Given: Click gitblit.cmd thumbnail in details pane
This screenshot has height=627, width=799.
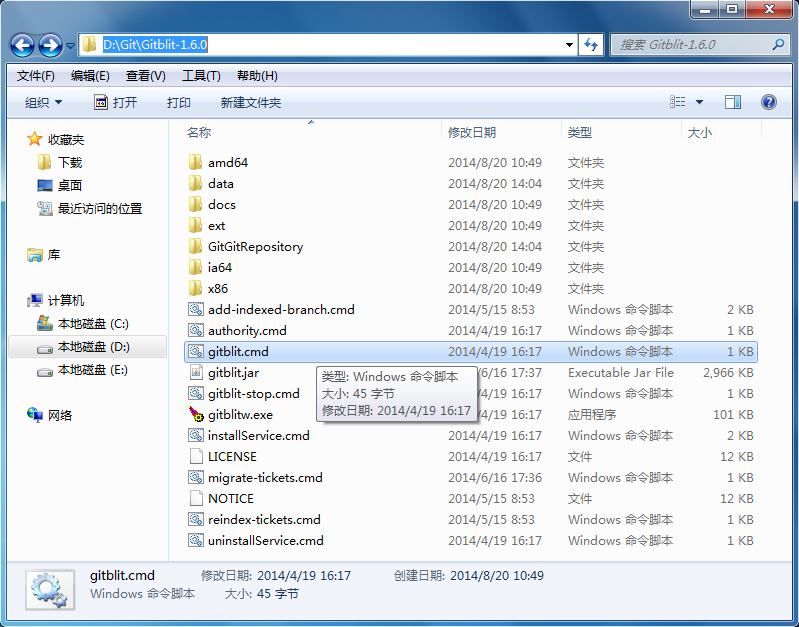Looking at the screenshot, I should point(49,589).
